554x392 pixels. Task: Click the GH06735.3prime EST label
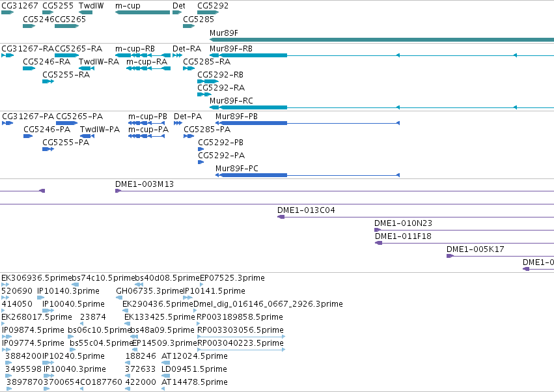tap(150, 291)
